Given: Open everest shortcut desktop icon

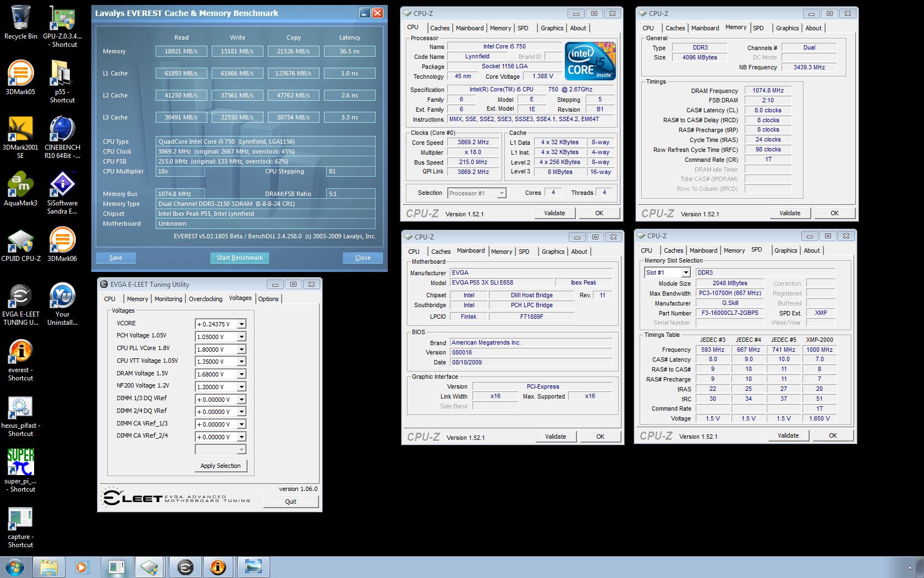Looking at the screenshot, I should [x=20, y=359].
